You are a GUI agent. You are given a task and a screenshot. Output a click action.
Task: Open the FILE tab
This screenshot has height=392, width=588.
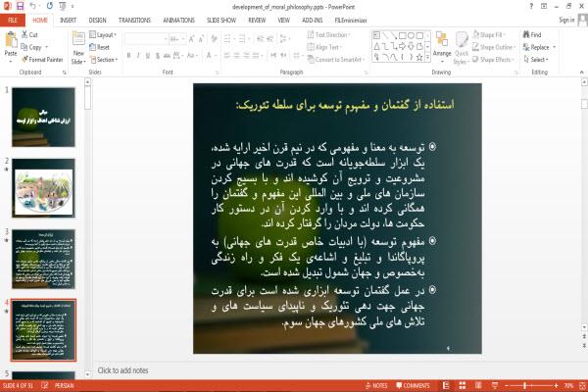13,21
